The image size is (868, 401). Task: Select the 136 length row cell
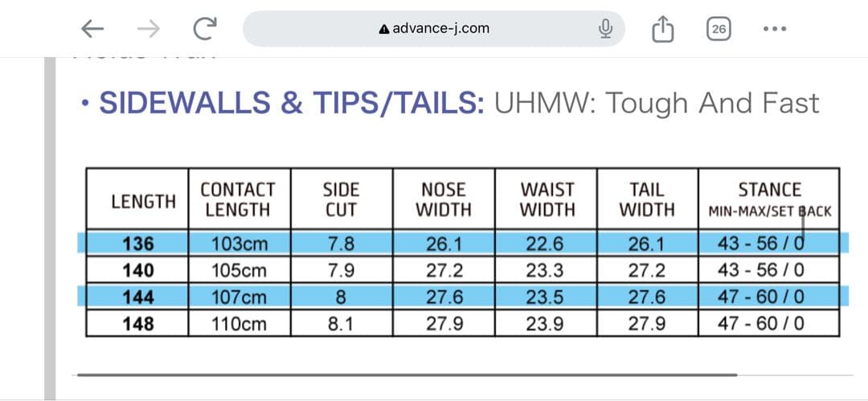click(x=137, y=243)
